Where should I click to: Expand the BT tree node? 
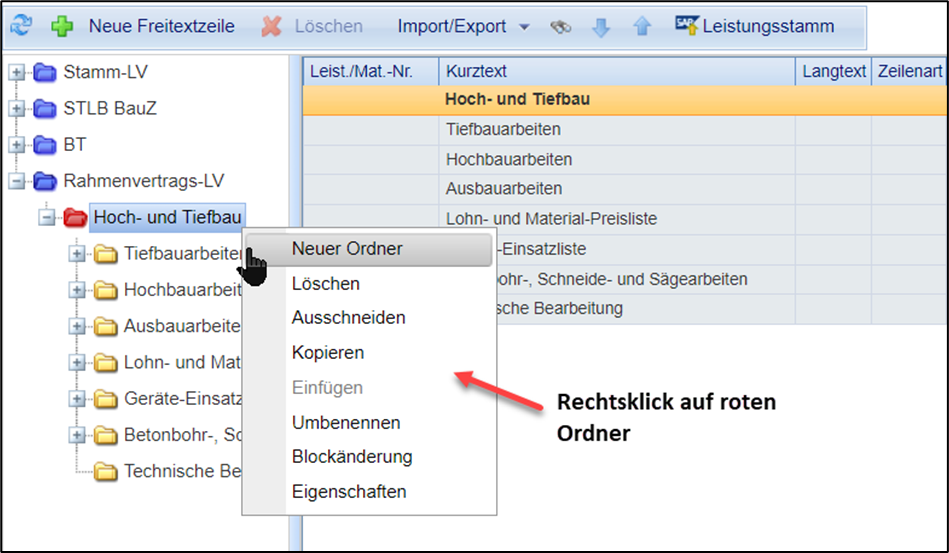[x=16, y=145]
